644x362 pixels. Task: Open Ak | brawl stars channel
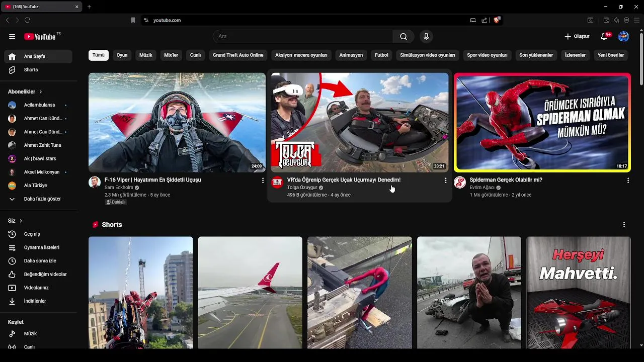[38, 159]
